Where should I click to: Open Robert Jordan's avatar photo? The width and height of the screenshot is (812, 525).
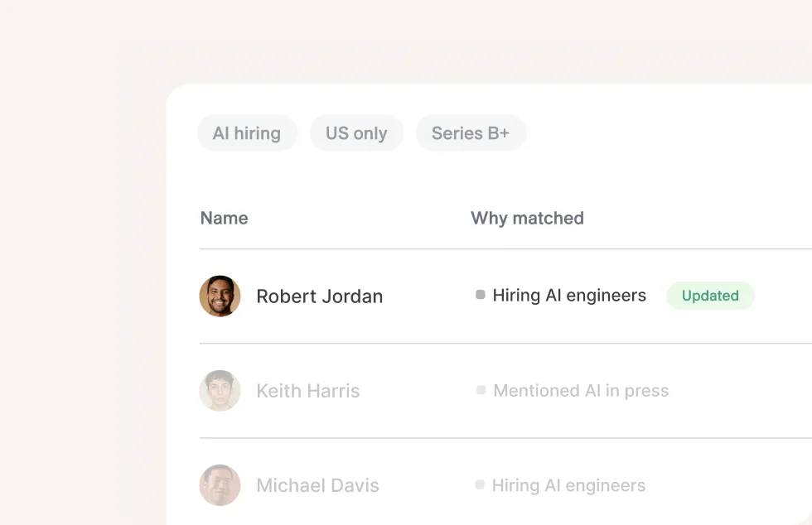(220, 296)
